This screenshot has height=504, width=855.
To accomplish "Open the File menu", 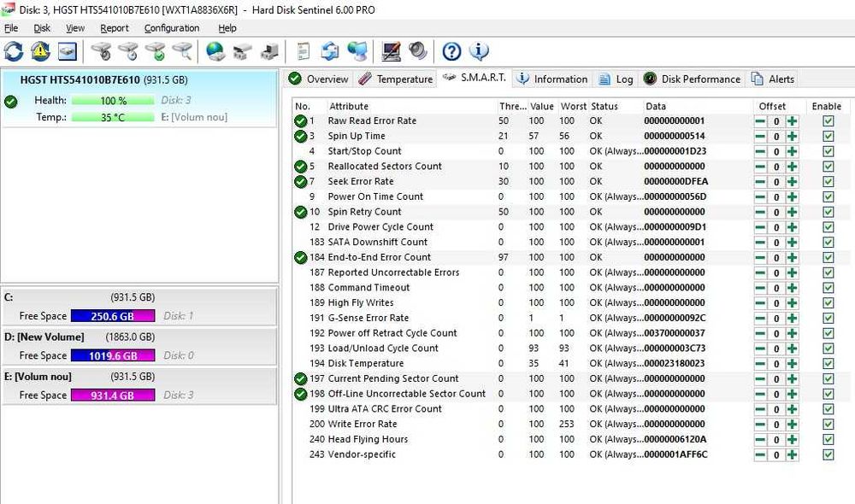I will [x=11, y=28].
